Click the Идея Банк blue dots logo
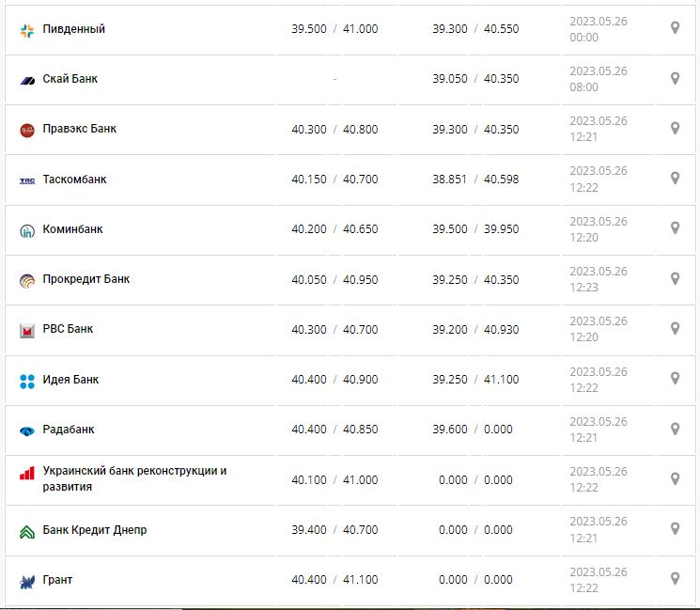700x610 pixels. (x=27, y=381)
